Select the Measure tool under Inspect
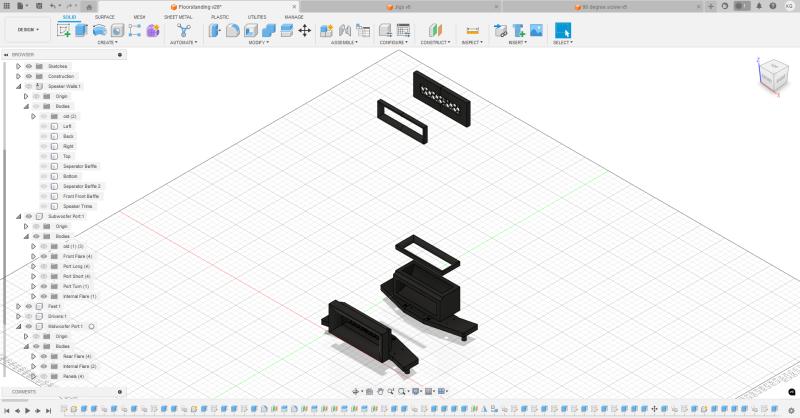800x418 pixels. (x=472, y=30)
